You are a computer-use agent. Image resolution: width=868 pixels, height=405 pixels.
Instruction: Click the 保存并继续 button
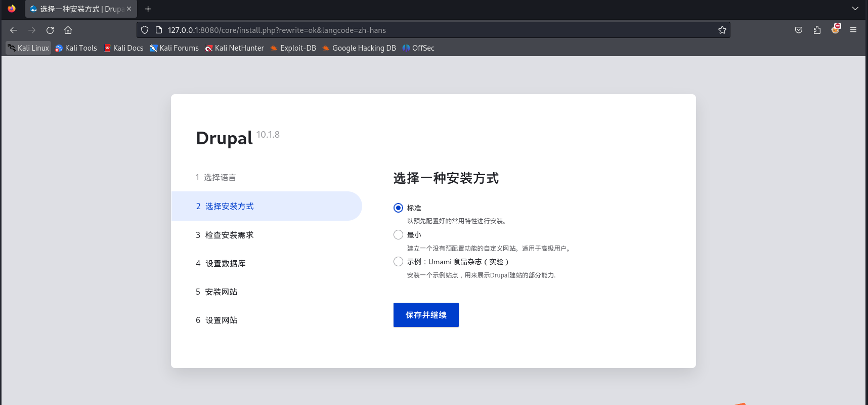(426, 315)
